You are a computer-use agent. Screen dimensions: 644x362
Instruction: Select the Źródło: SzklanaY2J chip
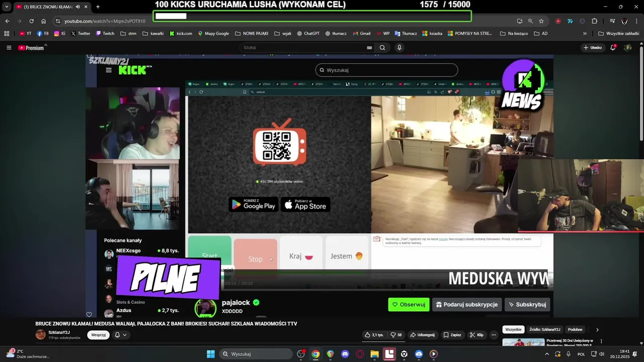pyautogui.click(x=544, y=329)
